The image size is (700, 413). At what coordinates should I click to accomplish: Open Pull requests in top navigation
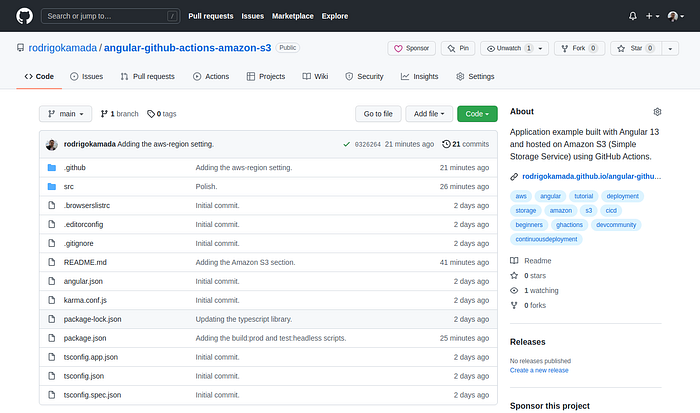tap(211, 16)
